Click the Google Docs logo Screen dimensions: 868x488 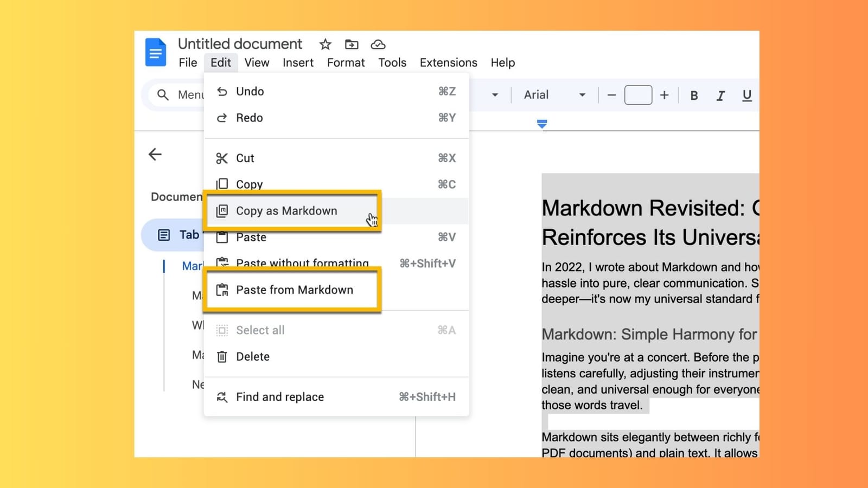[155, 52]
